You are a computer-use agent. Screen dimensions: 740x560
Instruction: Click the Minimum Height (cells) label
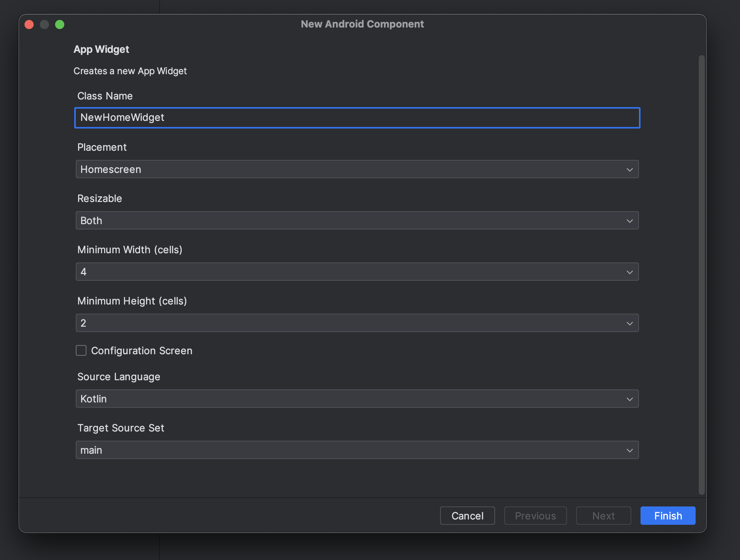tap(132, 301)
